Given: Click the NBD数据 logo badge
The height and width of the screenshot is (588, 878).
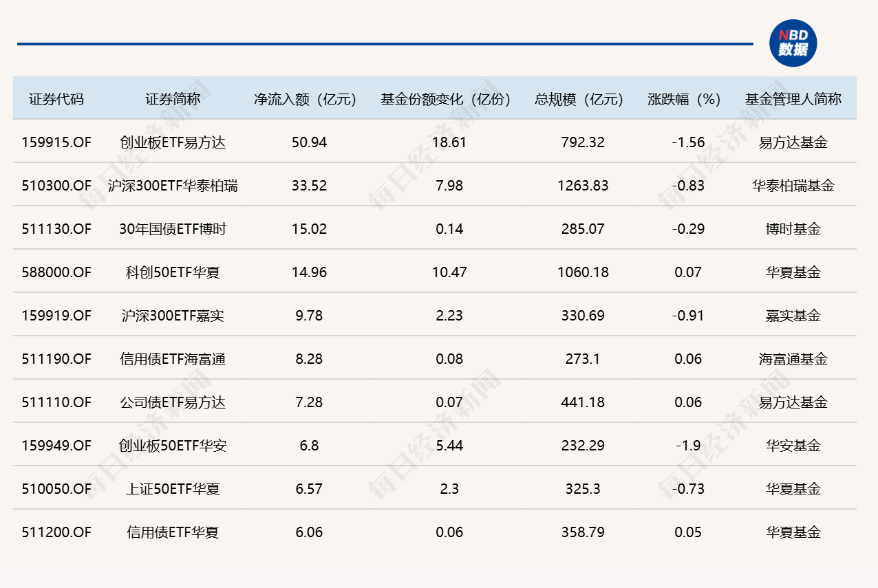Looking at the screenshot, I should (x=793, y=43).
